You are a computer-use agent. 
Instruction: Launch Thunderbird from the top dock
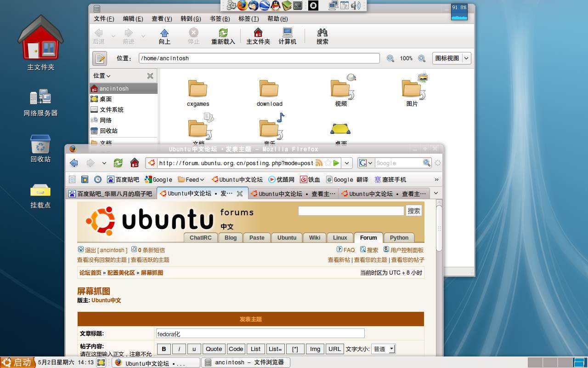[x=254, y=6]
